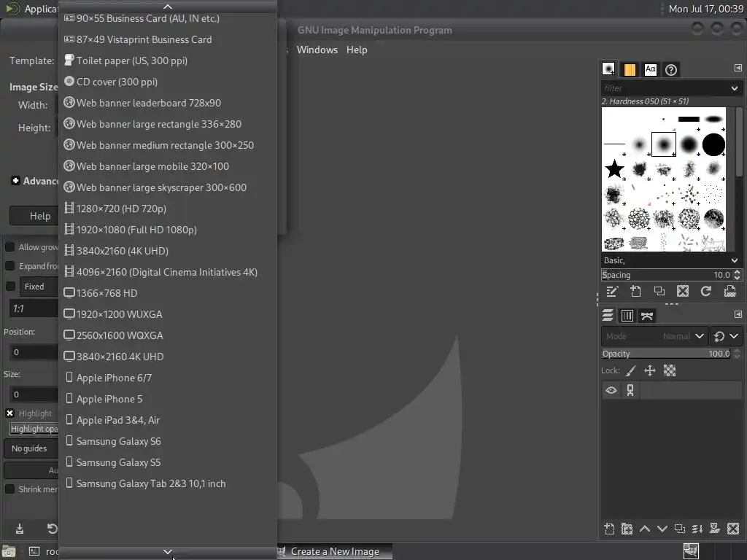
Task: Select Web banner large mobile 320×100
Action: (x=167, y=166)
